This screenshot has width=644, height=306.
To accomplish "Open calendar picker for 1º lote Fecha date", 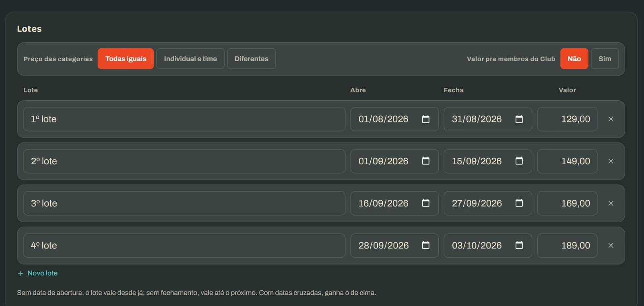I will [x=519, y=119].
